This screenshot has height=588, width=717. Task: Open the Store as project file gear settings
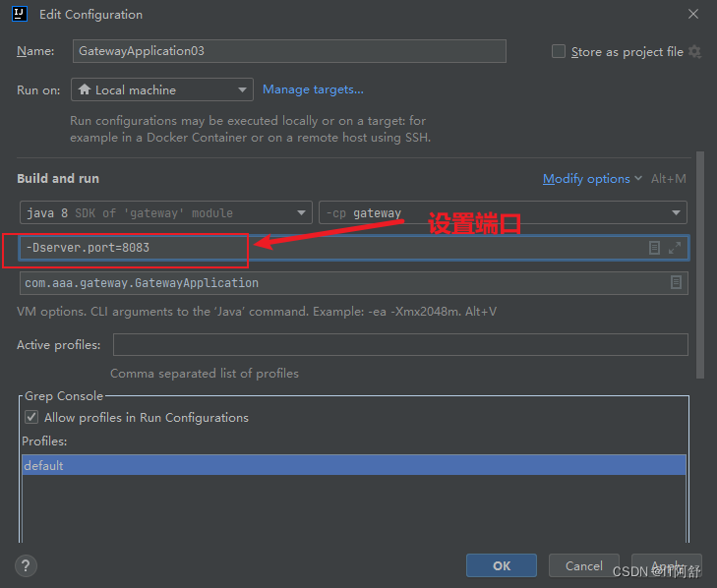(694, 52)
